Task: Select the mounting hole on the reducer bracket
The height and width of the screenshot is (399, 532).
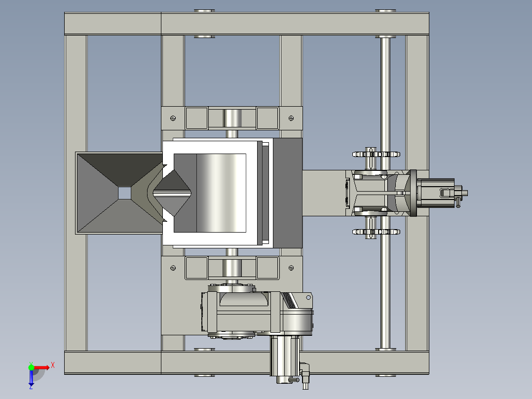Action: (308, 297)
